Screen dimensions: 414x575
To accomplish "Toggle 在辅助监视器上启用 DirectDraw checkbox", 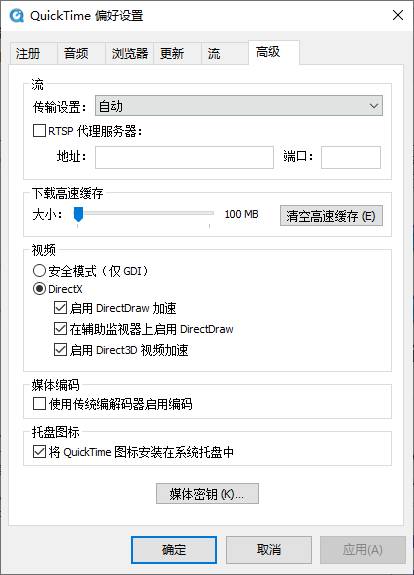I will coord(60,329).
